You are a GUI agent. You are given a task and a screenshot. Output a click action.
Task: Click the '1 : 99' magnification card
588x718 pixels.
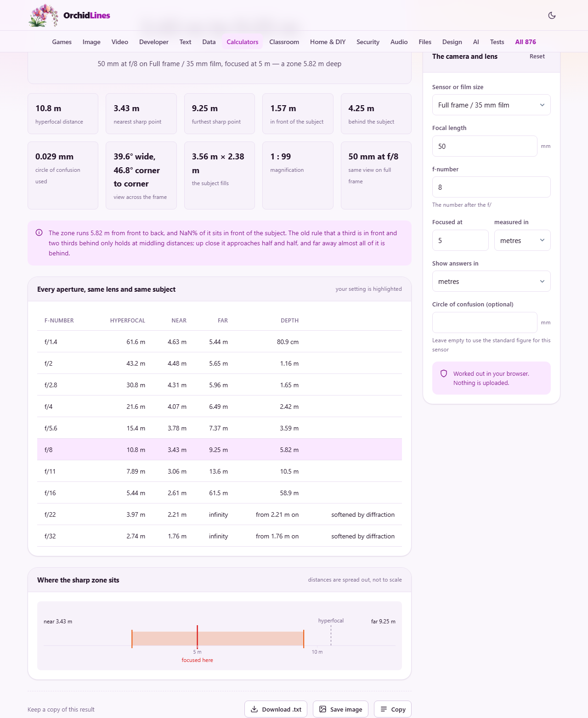click(x=298, y=175)
